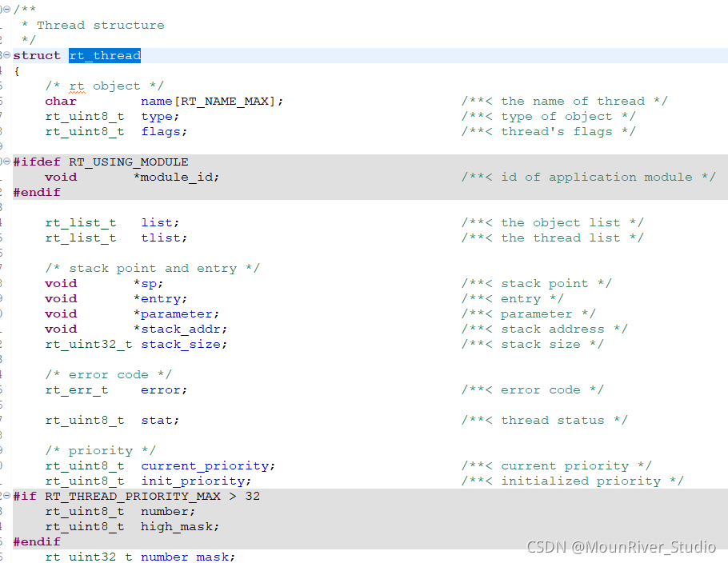Click the rt_uint32_t type before stack_size
The image size is (728, 563).
[89, 345]
